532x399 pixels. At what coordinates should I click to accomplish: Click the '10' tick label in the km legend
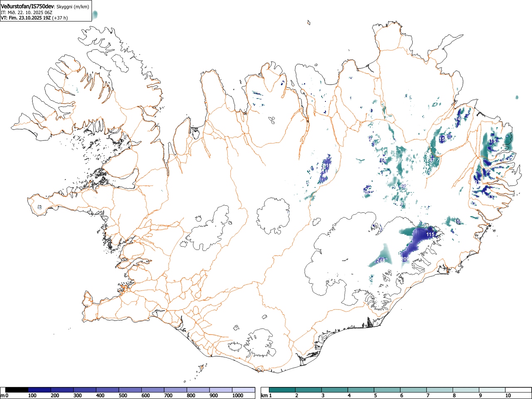[x=508, y=396]
